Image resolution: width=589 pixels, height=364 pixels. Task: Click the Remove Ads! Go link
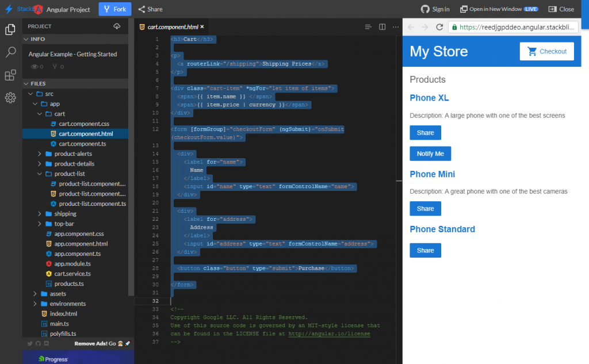[102, 343]
